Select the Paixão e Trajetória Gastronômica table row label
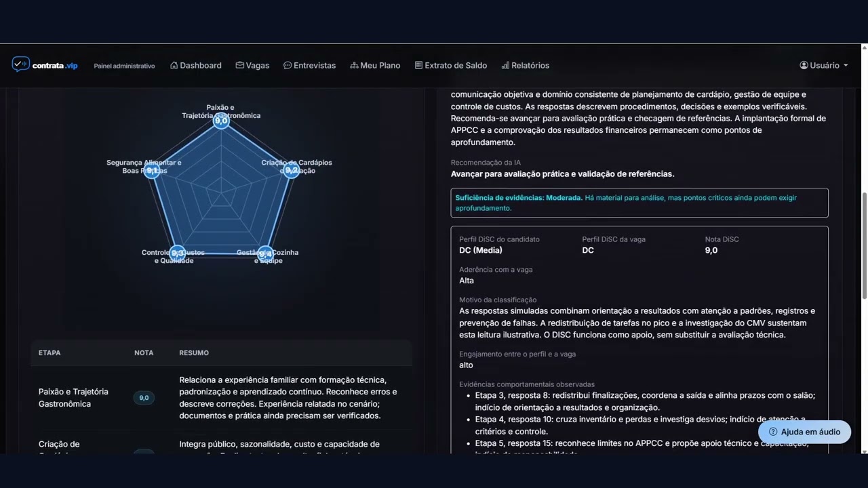Screen dimensions: 868x488 pos(73,398)
